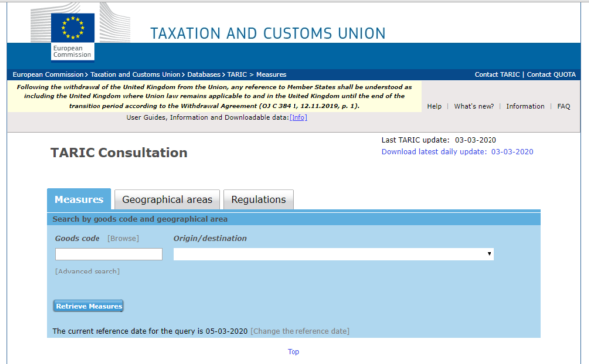This screenshot has height=364, width=589.
Task: Open the Advanced search link
Action: point(88,272)
